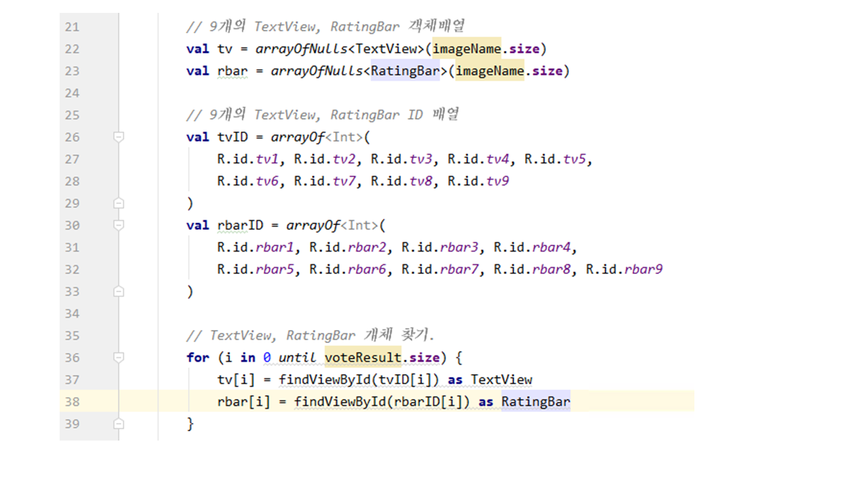868x488 pixels.
Task: Collapse the rbarID arrayOf block at line 30
Action: coord(119,225)
